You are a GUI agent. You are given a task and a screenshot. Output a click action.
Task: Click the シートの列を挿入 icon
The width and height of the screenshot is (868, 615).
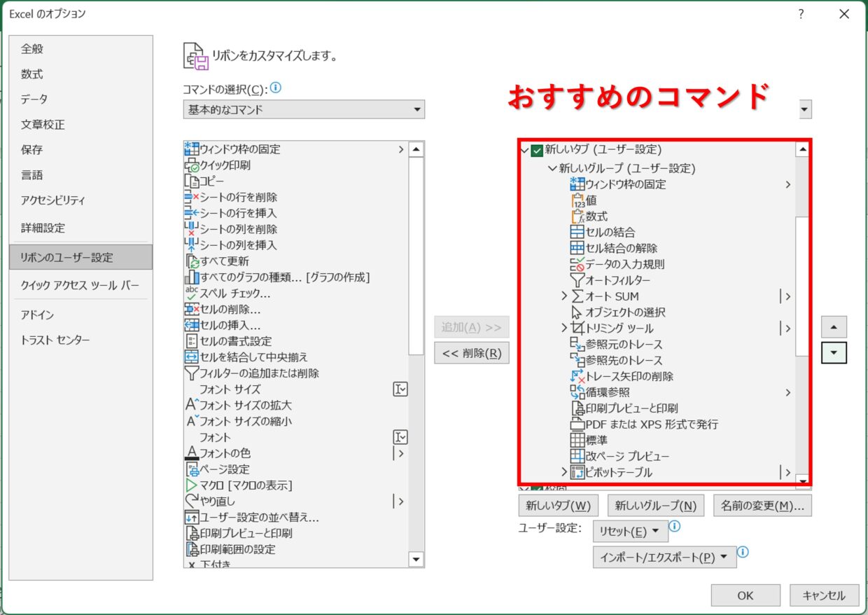click(192, 245)
